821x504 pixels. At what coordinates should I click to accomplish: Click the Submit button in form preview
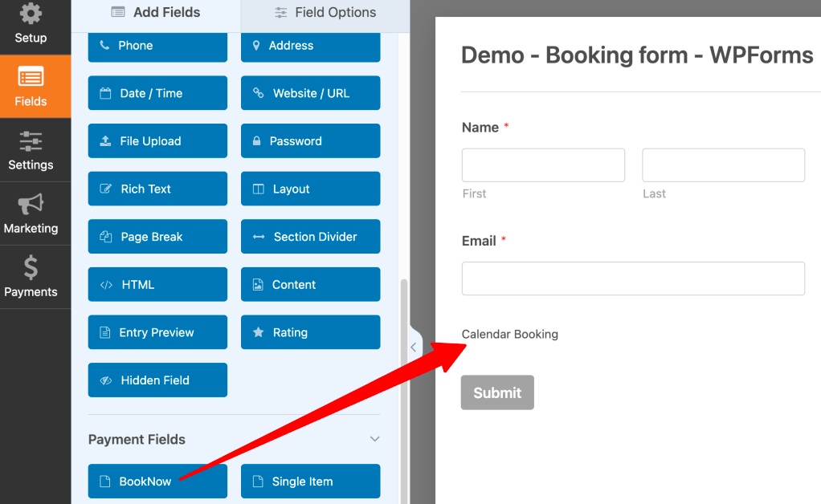pyautogui.click(x=497, y=392)
